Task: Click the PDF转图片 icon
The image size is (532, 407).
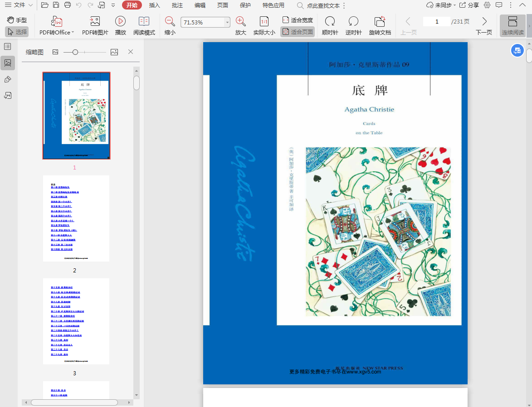Action: pos(95,21)
